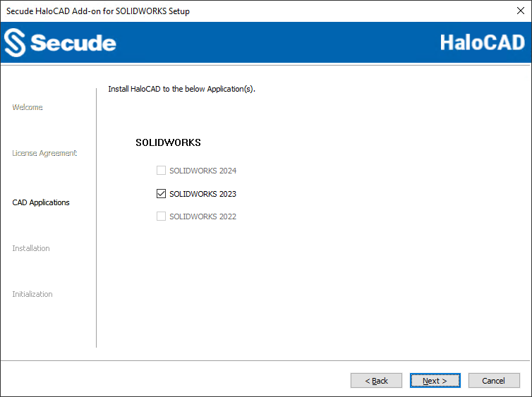Enable the SOLIDWORKS 2022 checkbox
Viewport: 532px width, 397px height.
(x=161, y=216)
